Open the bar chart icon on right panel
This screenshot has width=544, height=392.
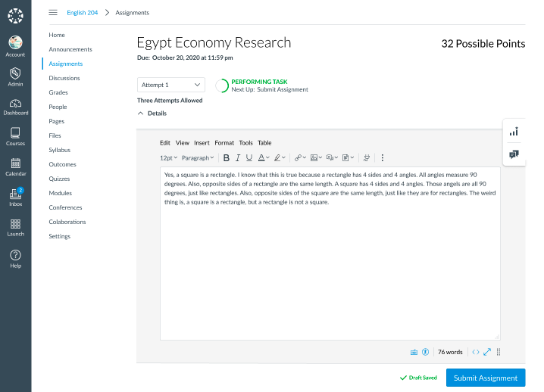click(514, 132)
